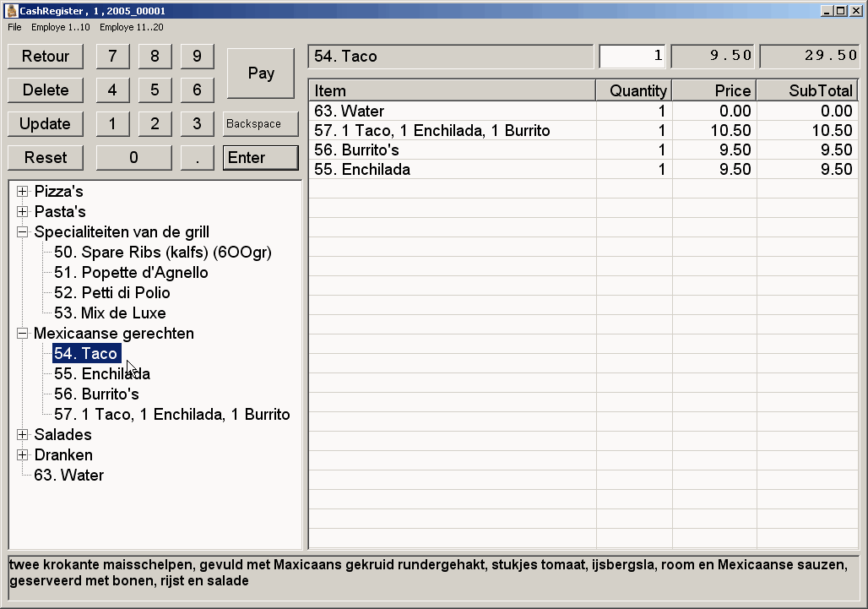Collapse Specialiteiten van de grill category

coord(22,232)
